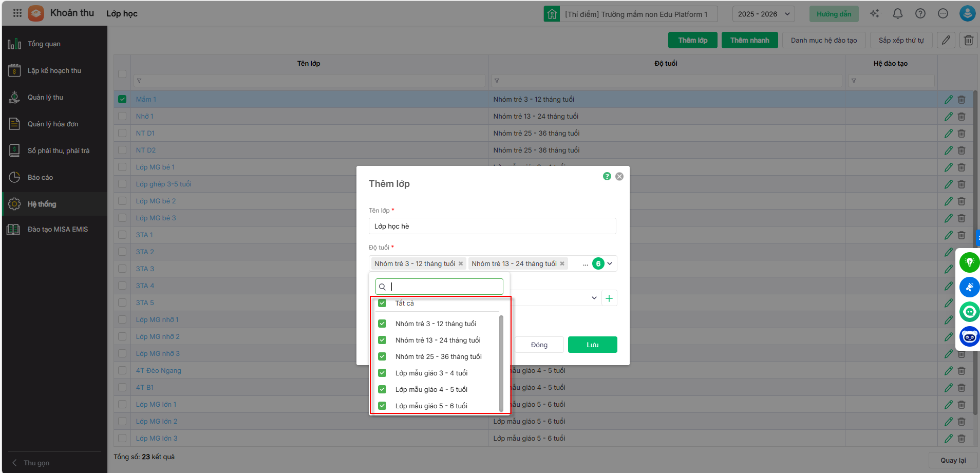Image resolution: width=980 pixels, height=473 pixels.
Task: Uncheck Lớp mẫu giáo 3 - 4 tuổi option
Action: click(x=382, y=373)
